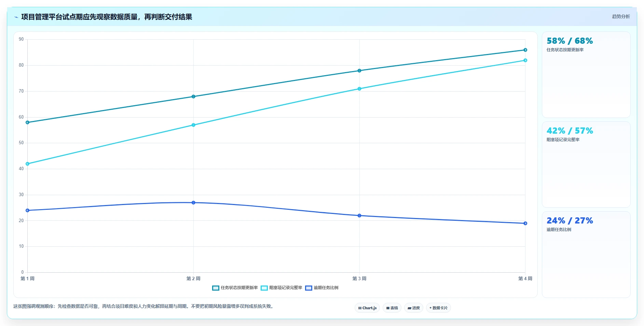Click the 任务状态按期更新率 data point for 第 2 周
The height and width of the screenshot is (326, 644).
point(193,97)
